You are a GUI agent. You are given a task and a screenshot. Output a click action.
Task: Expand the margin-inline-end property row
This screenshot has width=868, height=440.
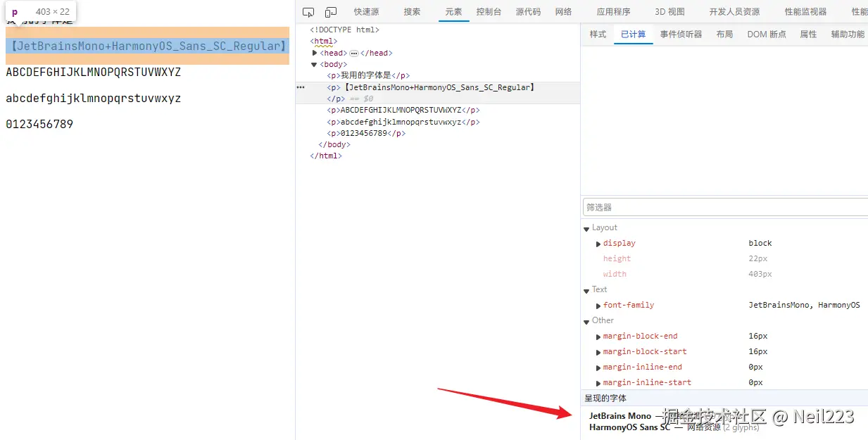(x=599, y=367)
